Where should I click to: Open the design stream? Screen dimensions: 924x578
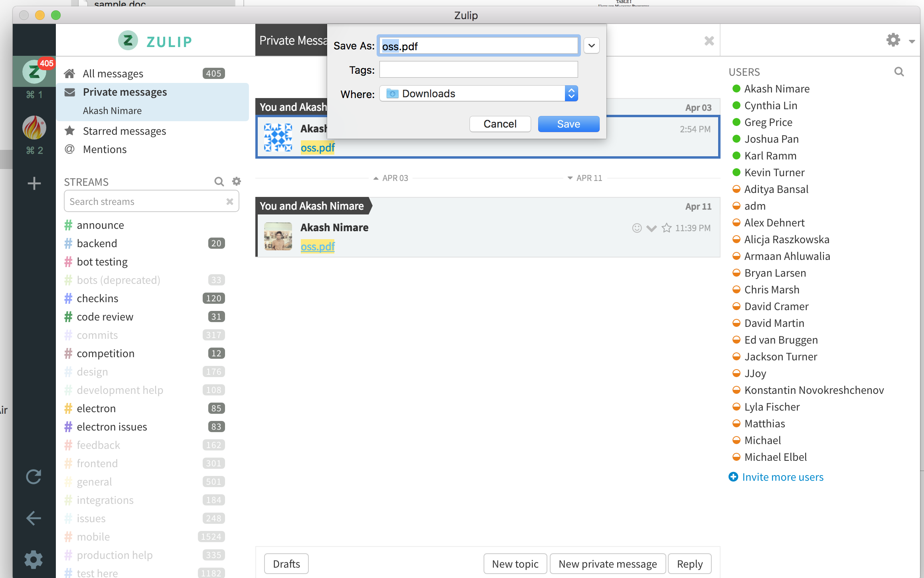(92, 372)
